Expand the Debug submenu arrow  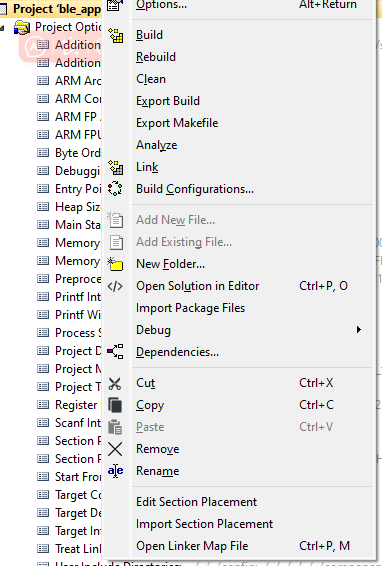click(359, 330)
